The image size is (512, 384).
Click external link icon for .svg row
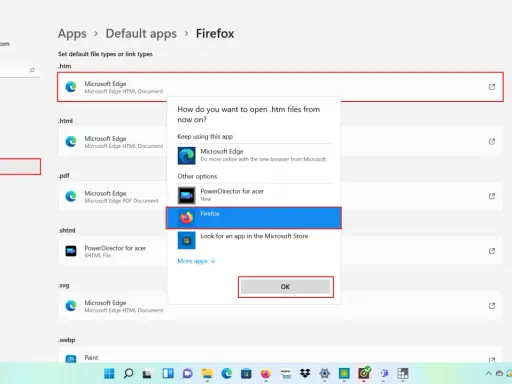point(492,306)
